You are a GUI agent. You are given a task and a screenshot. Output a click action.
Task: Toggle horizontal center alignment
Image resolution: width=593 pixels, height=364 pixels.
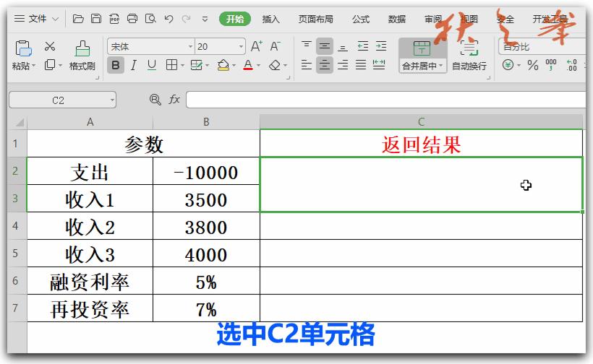[x=325, y=65]
